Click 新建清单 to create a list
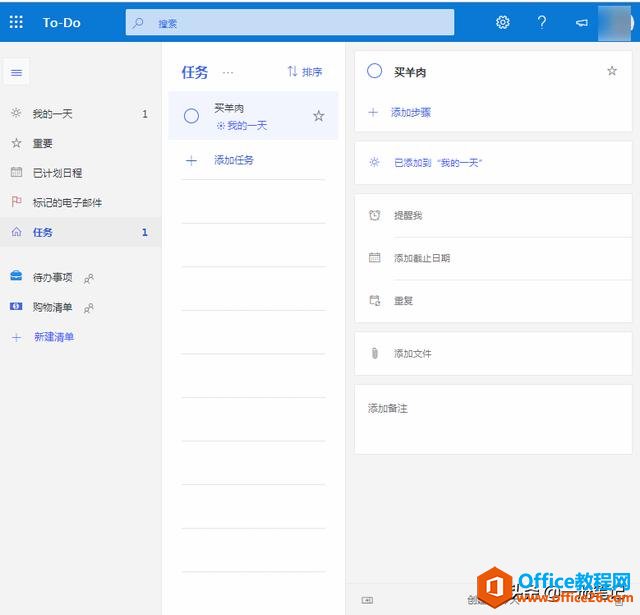 click(53, 337)
